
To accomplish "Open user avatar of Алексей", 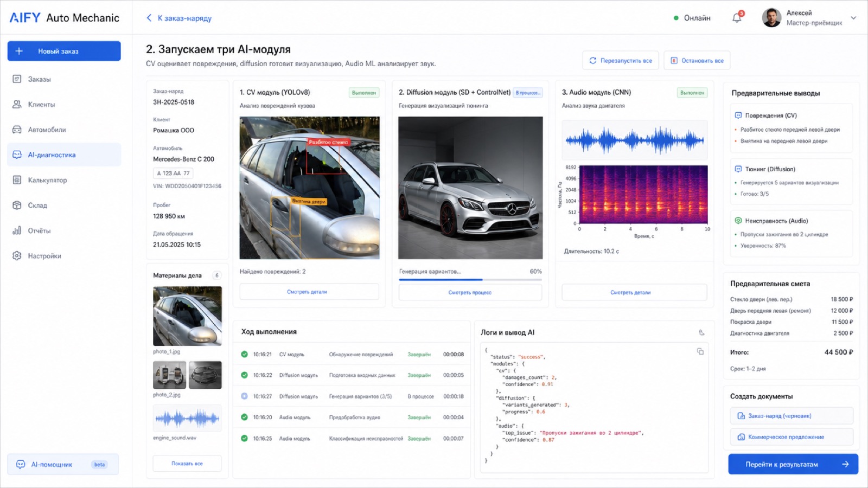I will pyautogui.click(x=771, y=18).
